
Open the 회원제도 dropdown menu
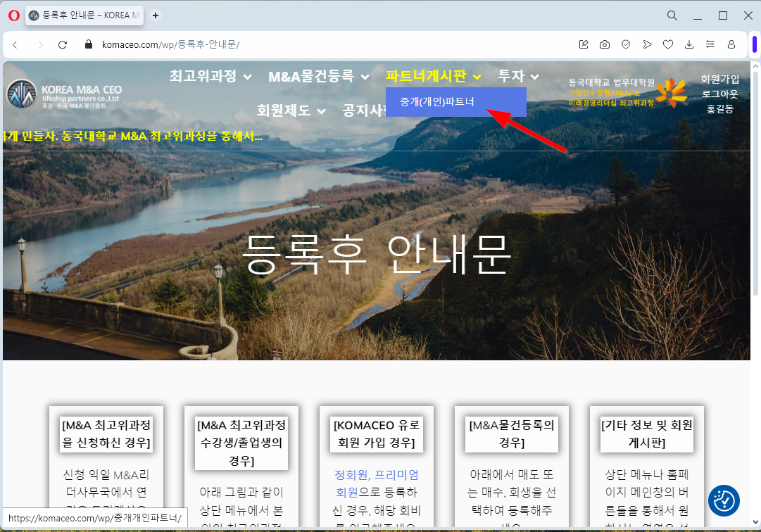pos(291,110)
